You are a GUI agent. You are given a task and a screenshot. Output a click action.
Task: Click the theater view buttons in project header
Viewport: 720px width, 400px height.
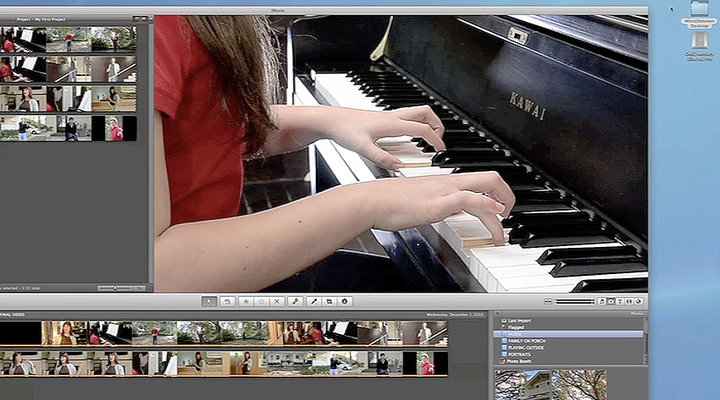click(x=141, y=19)
